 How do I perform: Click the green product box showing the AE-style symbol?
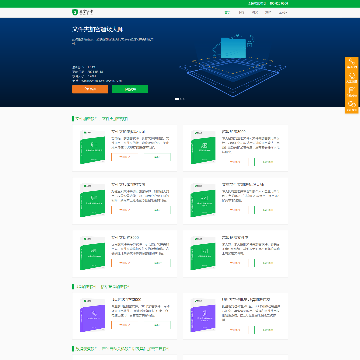point(203,147)
